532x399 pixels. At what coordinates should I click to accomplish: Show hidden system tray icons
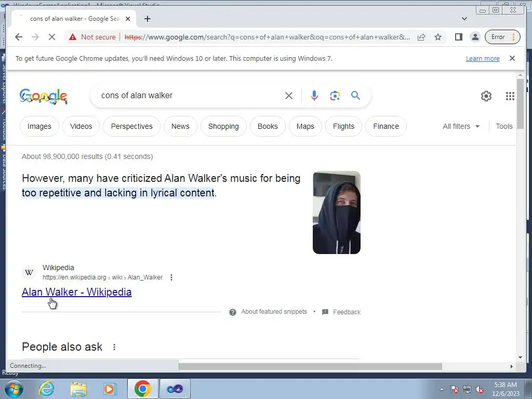[x=442, y=389]
